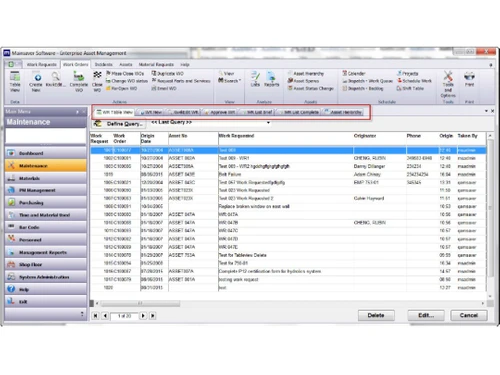Click Asset Status Change in ribbon
This screenshot has height=375, width=500.
(x=311, y=89)
